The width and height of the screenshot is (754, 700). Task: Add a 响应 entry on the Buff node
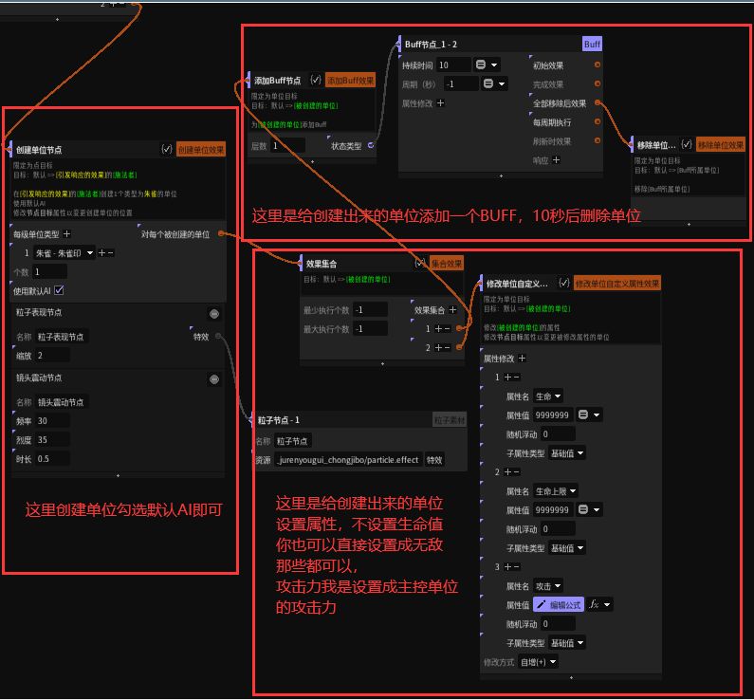[x=557, y=159]
